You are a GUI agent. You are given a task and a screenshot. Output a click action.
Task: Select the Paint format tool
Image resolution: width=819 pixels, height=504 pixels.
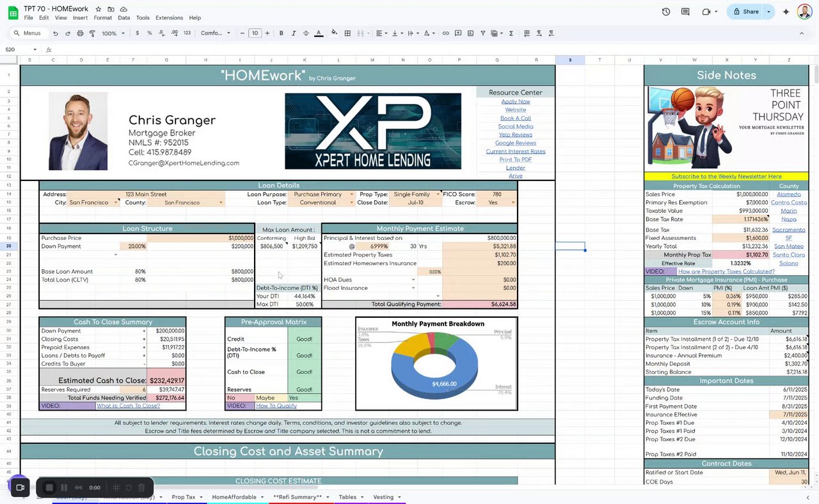pyautogui.click(x=92, y=33)
